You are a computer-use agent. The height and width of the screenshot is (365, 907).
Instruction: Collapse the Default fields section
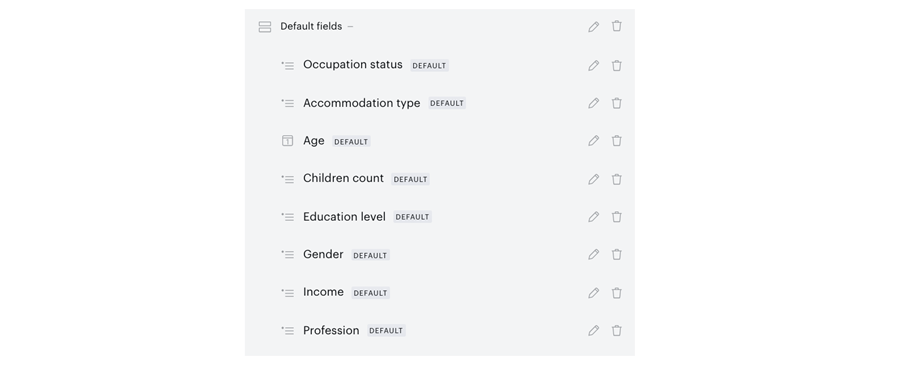tap(350, 27)
